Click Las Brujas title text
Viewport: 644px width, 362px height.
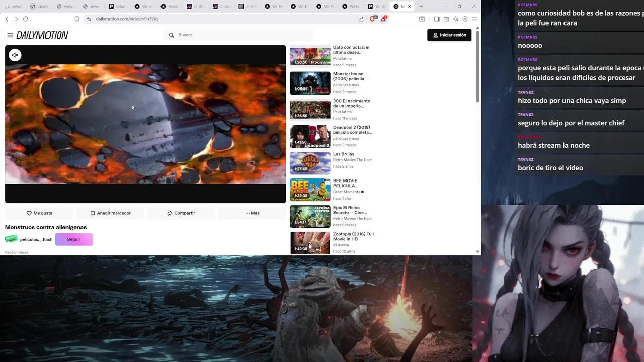(344, 154)
